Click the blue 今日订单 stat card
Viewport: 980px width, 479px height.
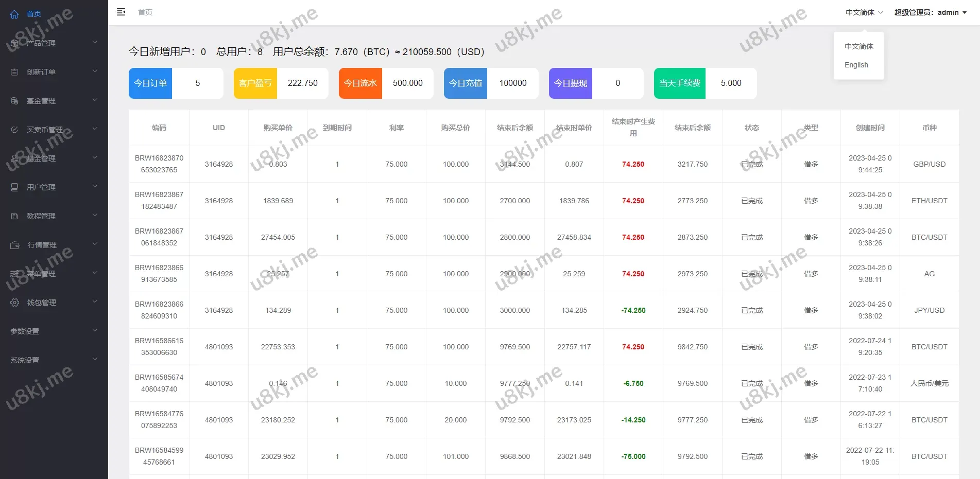tap(150, 83)
